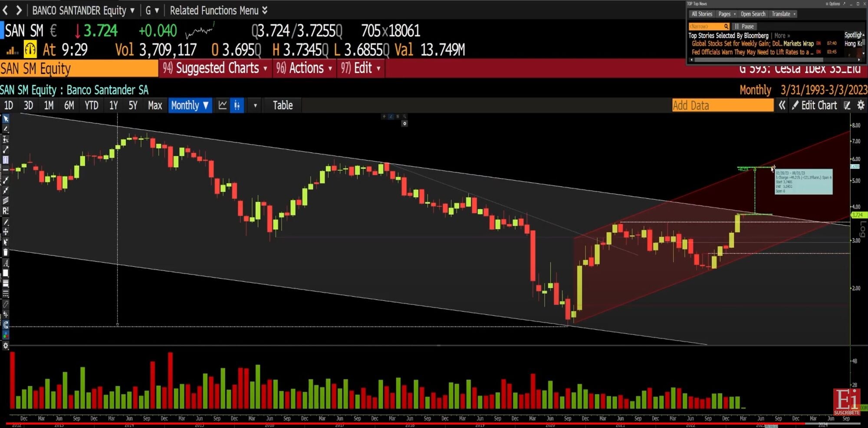868x428 pixels.
Task: Select the move crosshair arrows tool
Action: (x=6, y=232)
